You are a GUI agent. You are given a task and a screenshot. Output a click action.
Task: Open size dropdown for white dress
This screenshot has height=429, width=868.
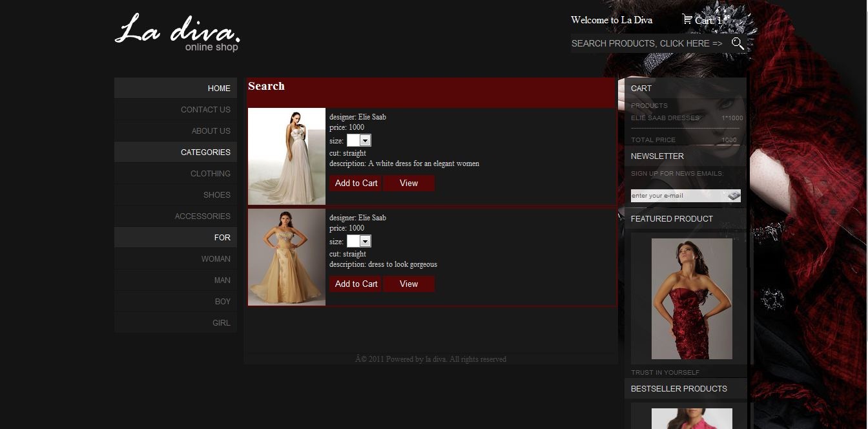pos(365,140)
